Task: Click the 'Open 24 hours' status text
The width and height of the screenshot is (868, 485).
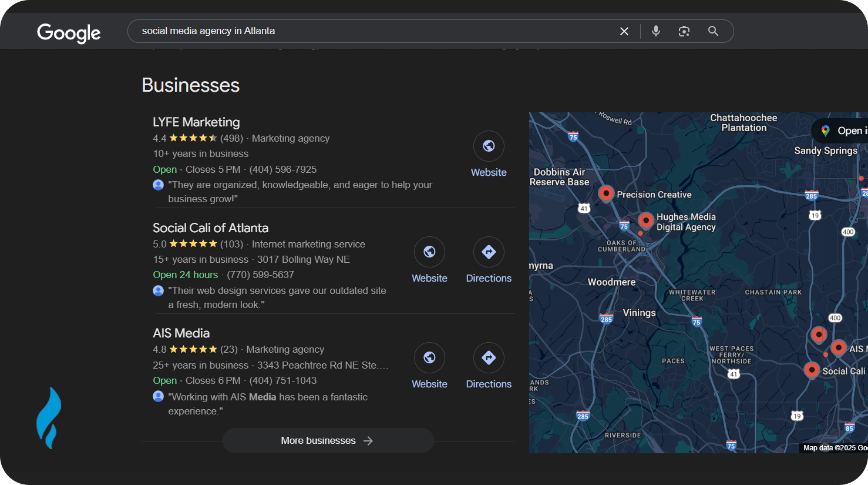Action: click(186, 275)
